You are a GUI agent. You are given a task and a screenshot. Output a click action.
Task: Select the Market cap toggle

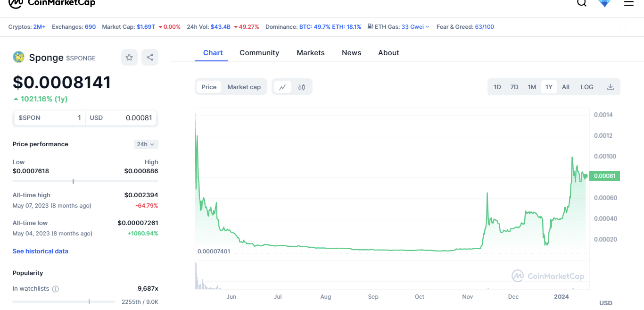click(x=244, y=87)
